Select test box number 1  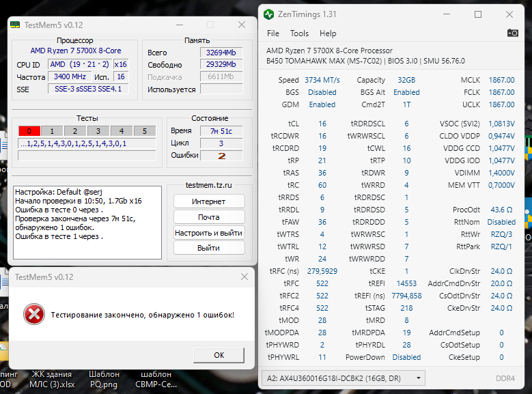(x=52, y=131)
